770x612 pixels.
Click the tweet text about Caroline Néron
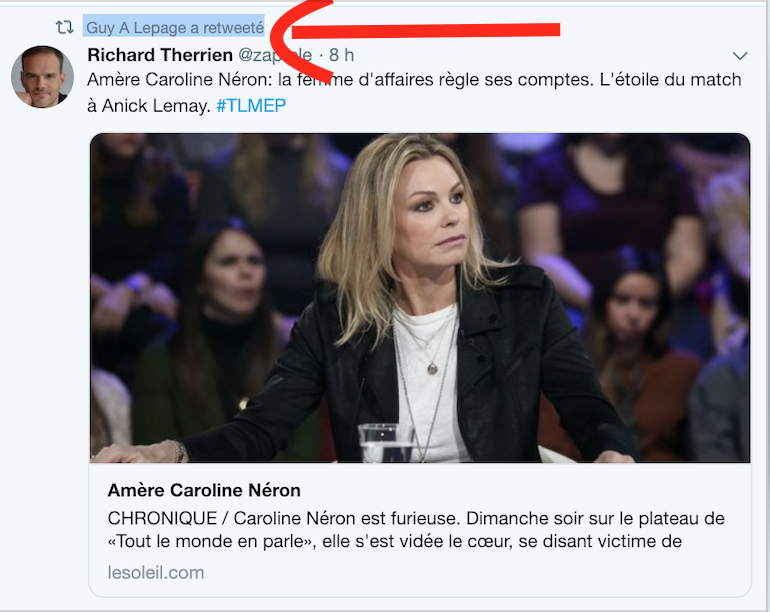click(x=414, y=92)
